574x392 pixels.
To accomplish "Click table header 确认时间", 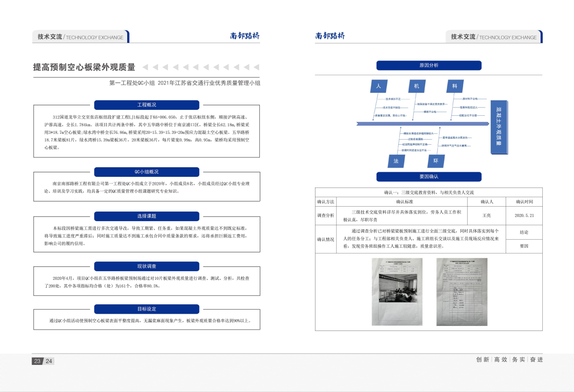I will 524,202.
